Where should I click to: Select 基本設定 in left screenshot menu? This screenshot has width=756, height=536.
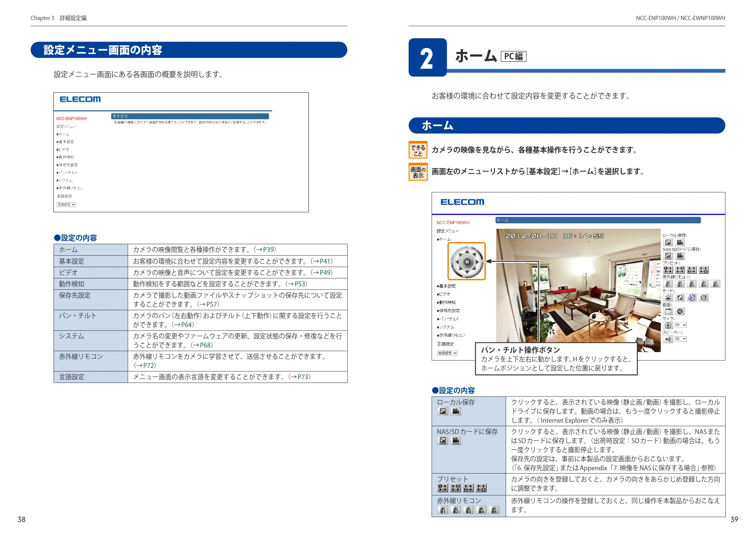[65, 142]
